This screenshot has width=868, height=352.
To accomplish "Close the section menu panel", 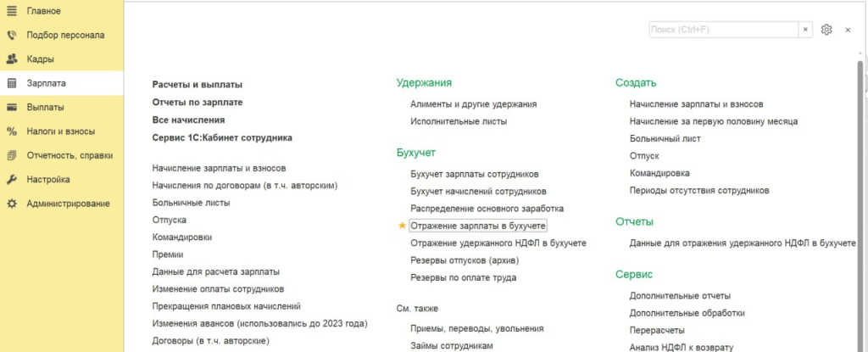I will [x=848, y=31].
